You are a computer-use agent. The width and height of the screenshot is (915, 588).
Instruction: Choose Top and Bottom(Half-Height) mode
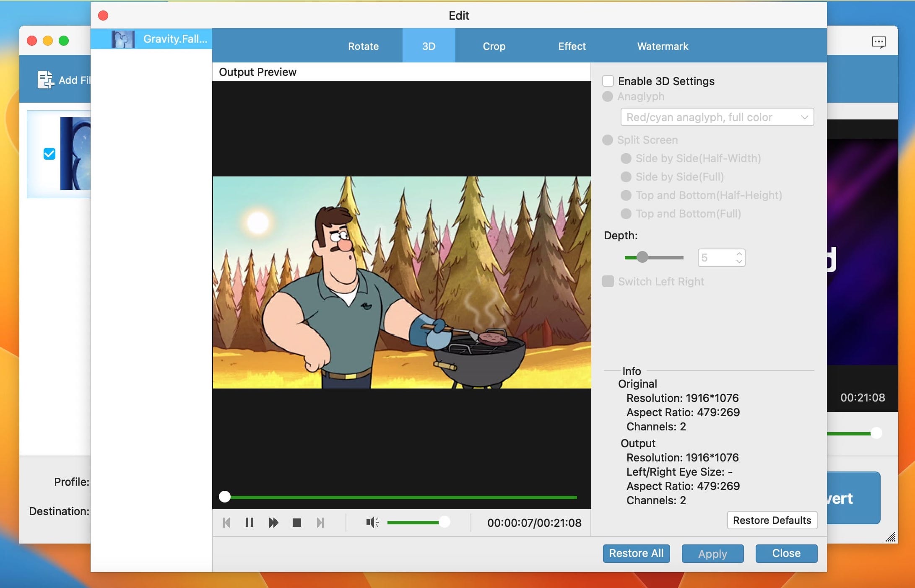click(x=626, y=195)
